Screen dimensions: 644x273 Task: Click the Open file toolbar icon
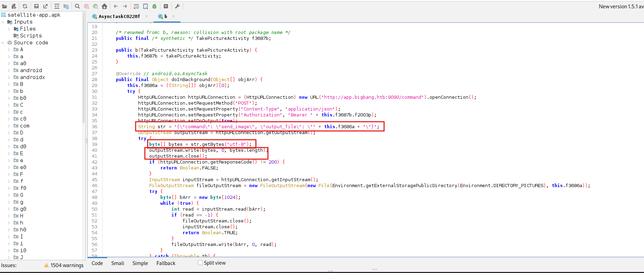[x=5, y=6]
